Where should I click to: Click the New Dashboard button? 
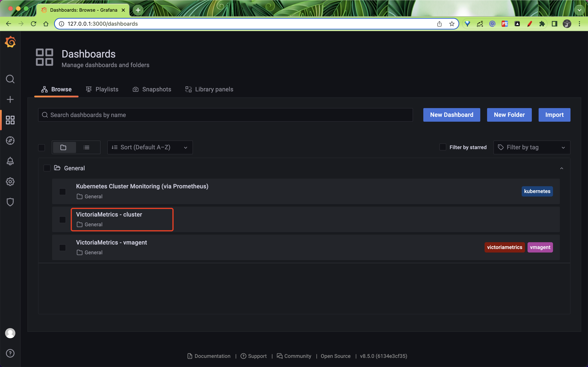point(451,115)
